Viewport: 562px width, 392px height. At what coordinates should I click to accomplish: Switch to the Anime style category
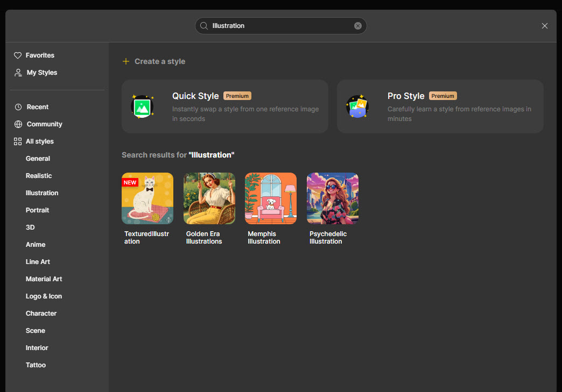coord(36,245)
